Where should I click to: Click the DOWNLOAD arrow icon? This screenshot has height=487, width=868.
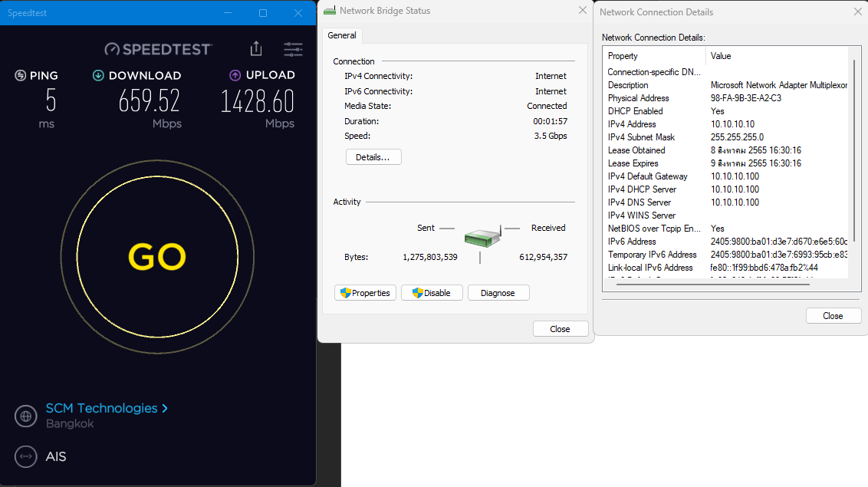(x=98, y=75)
